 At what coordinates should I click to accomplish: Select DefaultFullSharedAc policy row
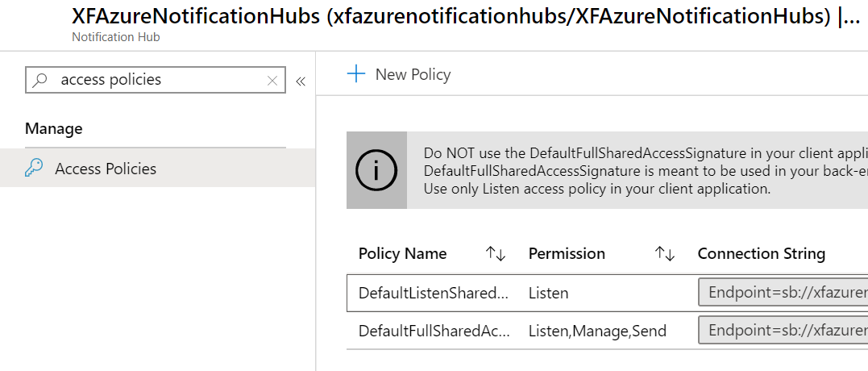pos(607,331)
